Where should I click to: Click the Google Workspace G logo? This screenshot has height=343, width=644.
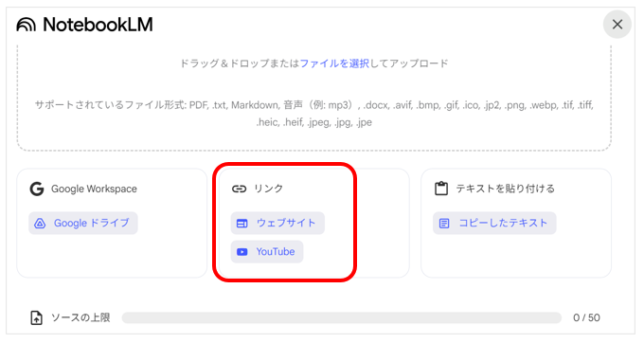[37, 189]
